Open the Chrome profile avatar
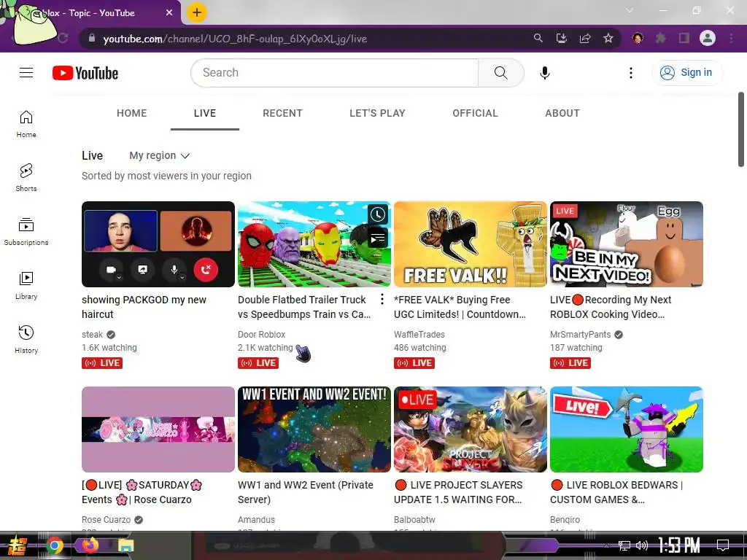This screenshot has width=747, height=560. tap(708, 38)
